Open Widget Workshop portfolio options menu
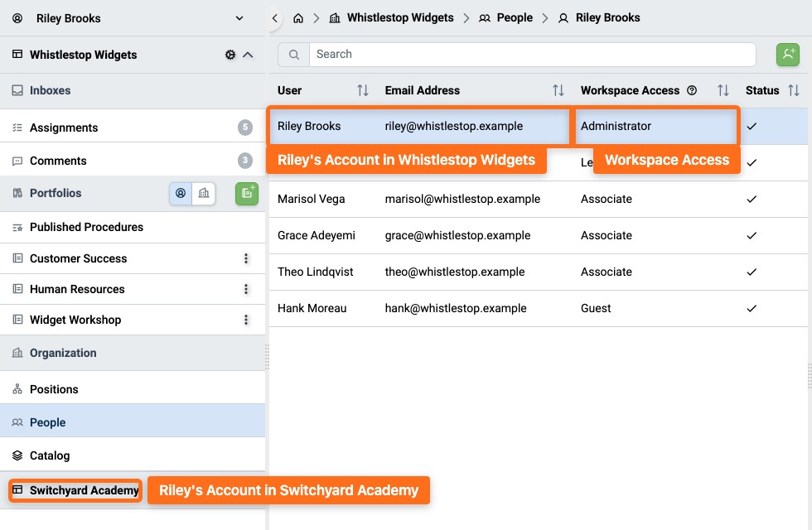This screenshot has width=812, height=530. 246,320
